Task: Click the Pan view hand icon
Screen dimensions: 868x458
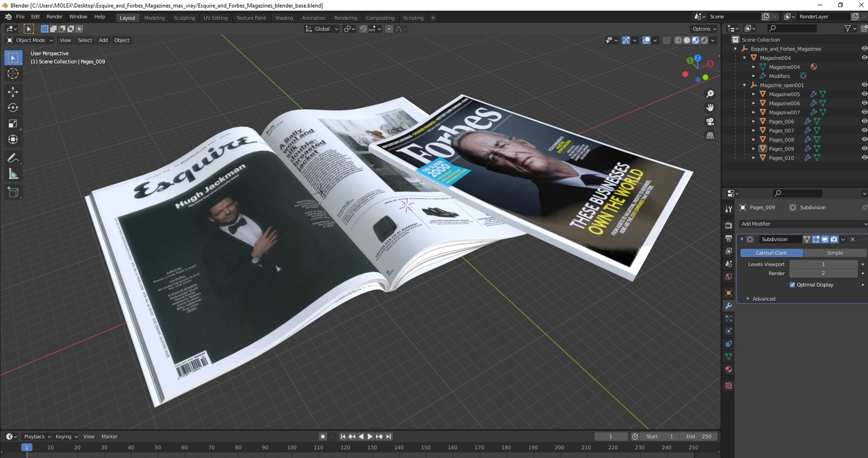Action: (710, 108)
